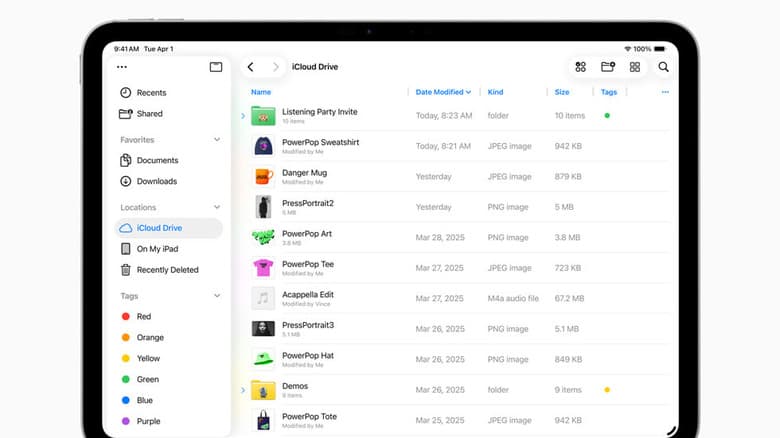Open the sidebar three-dot more menu
Screen dimensions: 780x438
coord(122,67)
